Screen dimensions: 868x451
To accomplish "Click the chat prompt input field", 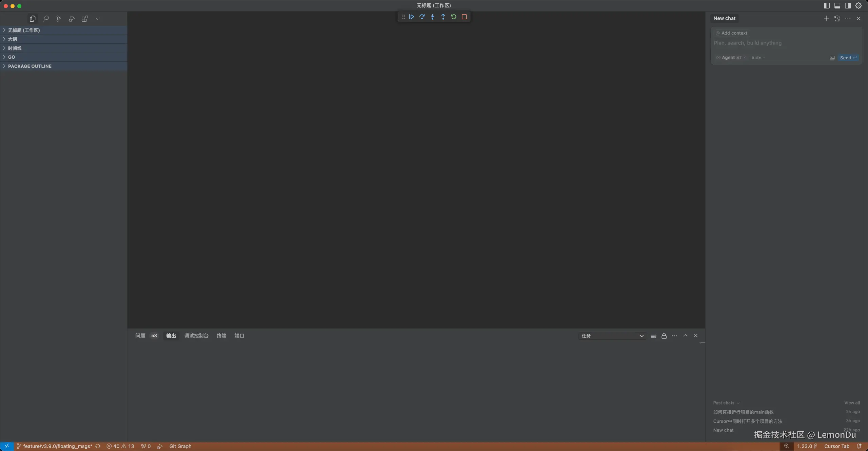I will click(x=780, y=43).
